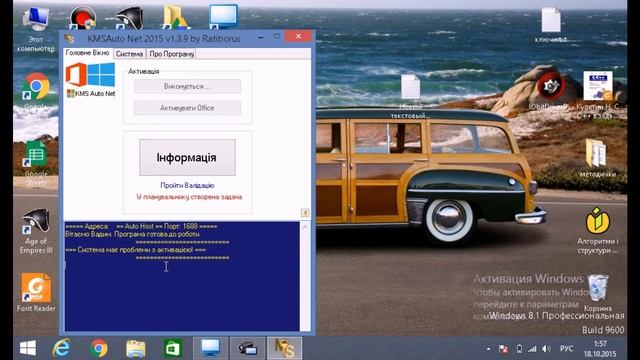Click the РУС language indicator

click(x=567, y=349)
